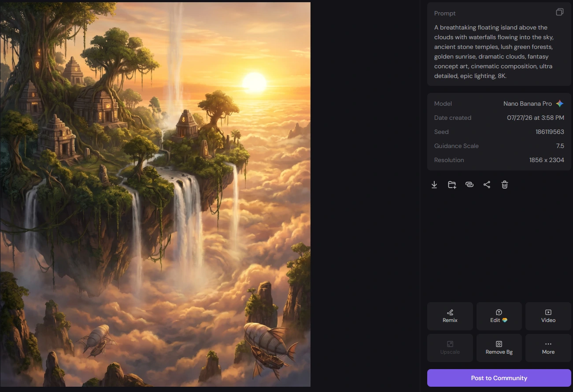
Task: Open Remix for this image
Action: (450, 316)
